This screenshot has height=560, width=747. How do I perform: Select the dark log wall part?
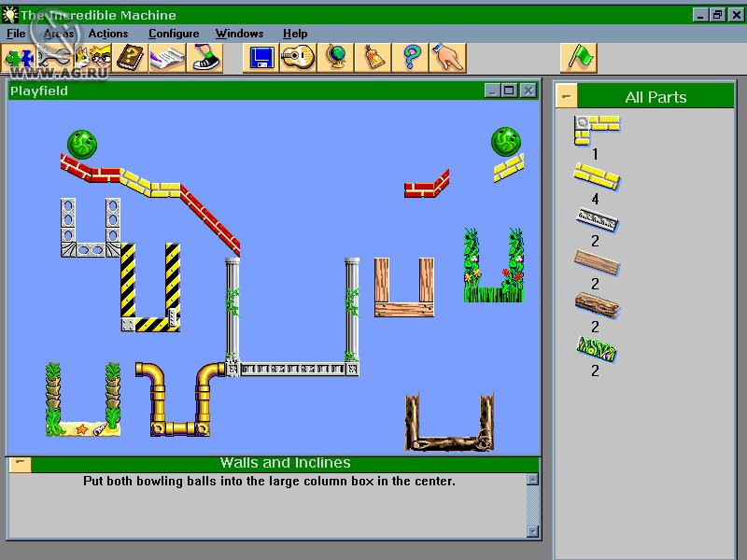(x=597, y=305)
